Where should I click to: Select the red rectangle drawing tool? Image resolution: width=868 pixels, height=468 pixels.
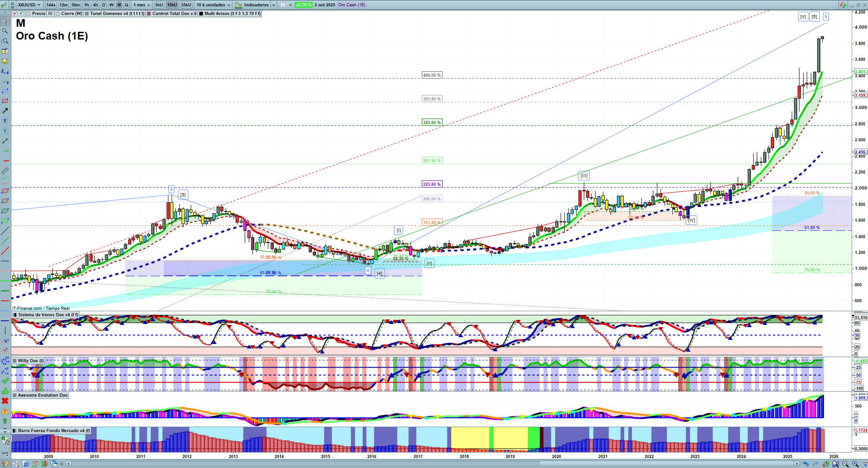(5, 101)
